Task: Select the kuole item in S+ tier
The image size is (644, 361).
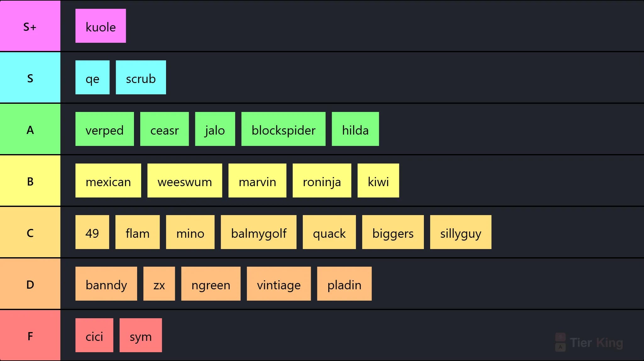Action: coord(101,26)
